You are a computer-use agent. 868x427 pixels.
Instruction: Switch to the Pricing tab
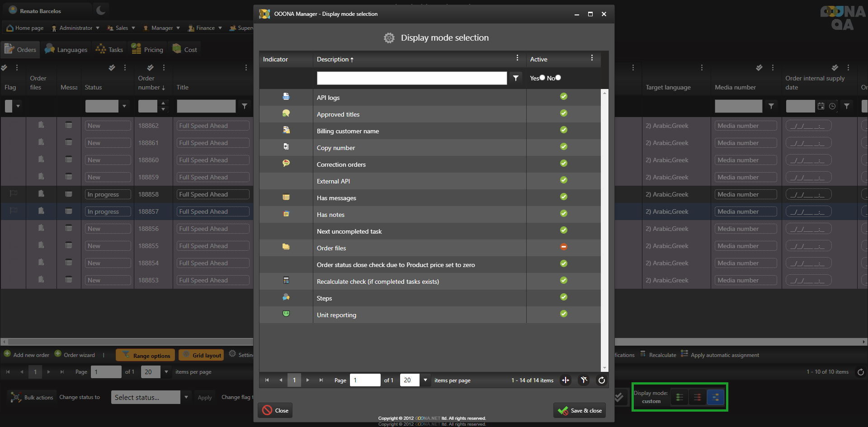(x=147, y=50)
